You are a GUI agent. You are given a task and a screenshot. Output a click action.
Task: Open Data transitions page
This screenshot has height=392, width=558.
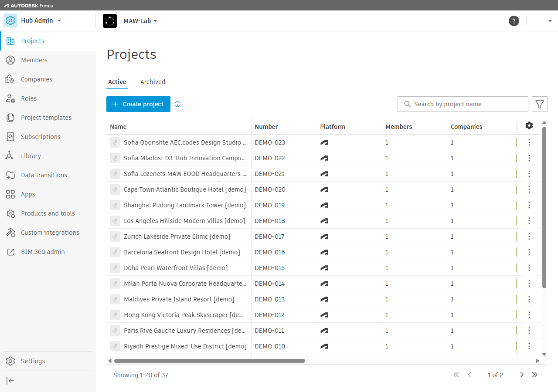tap(48, 175)
